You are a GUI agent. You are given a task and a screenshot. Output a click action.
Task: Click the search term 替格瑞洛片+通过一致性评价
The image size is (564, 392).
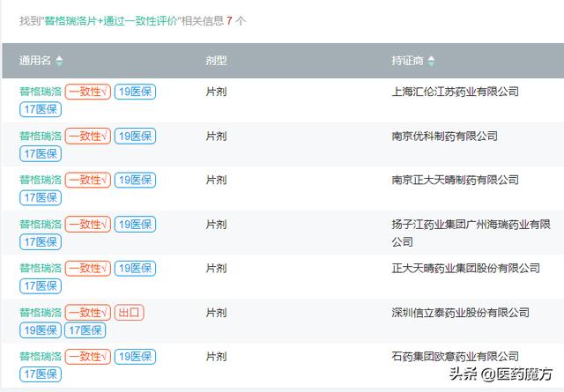pyautogui.click(x=111, y=21)
